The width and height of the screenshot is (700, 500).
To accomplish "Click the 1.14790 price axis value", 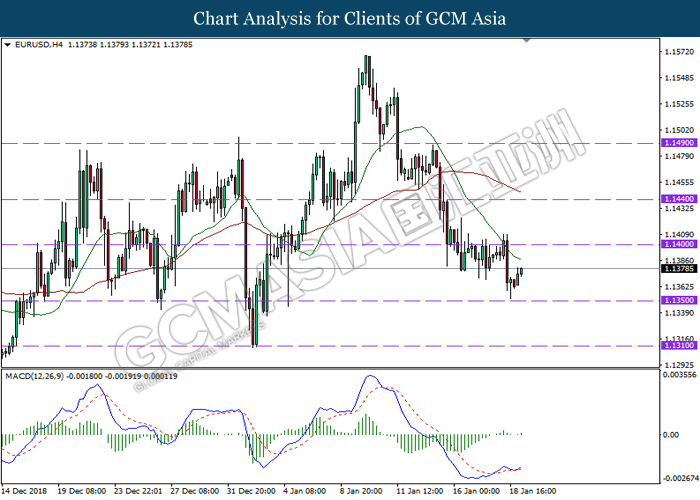I will tap(679, 156).
